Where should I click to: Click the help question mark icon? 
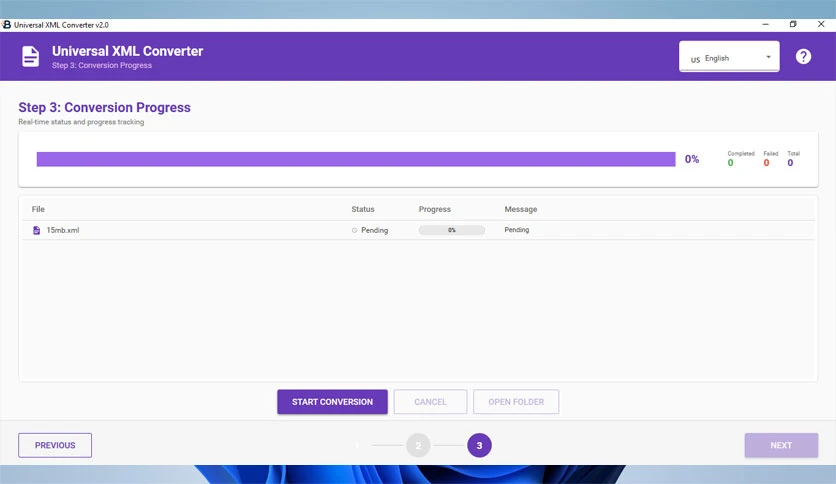pos(803,57)
